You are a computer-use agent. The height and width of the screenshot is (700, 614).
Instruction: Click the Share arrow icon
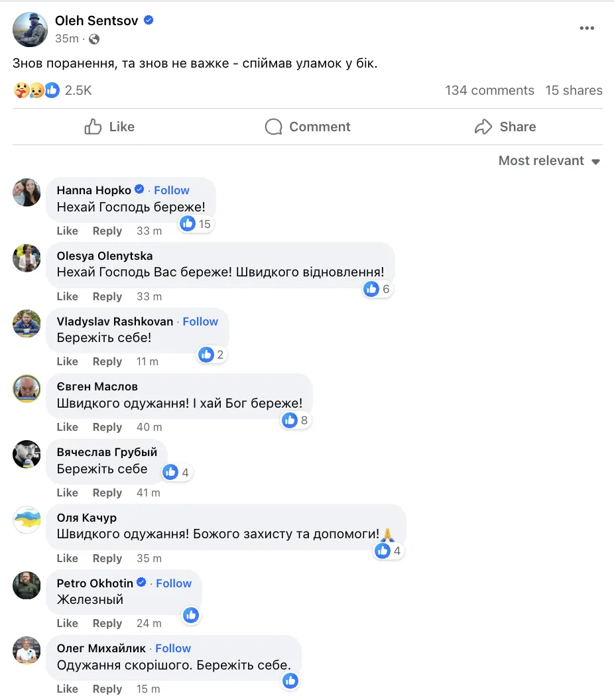[483, 127]
